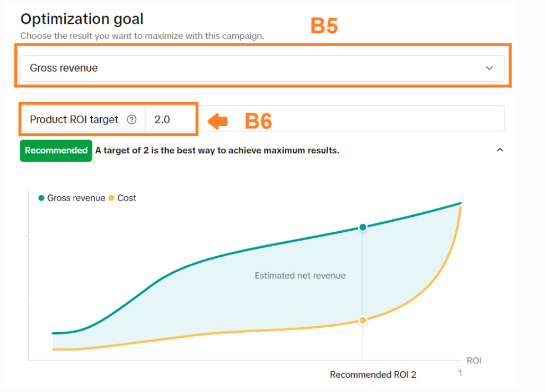Select the Cost legend label
Viewport: 545px width, 392px height.
pos(127,198)
